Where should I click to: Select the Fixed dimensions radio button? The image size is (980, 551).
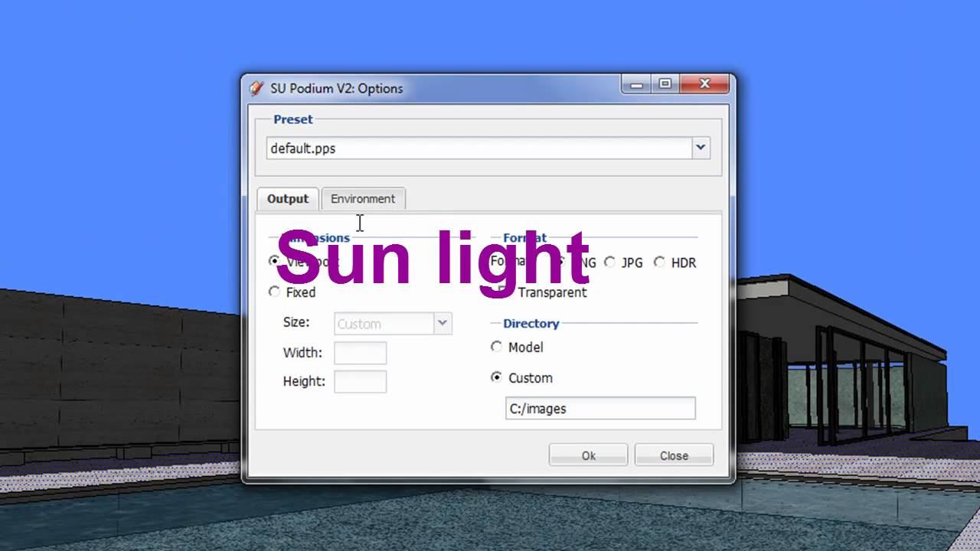click(274, 292)
